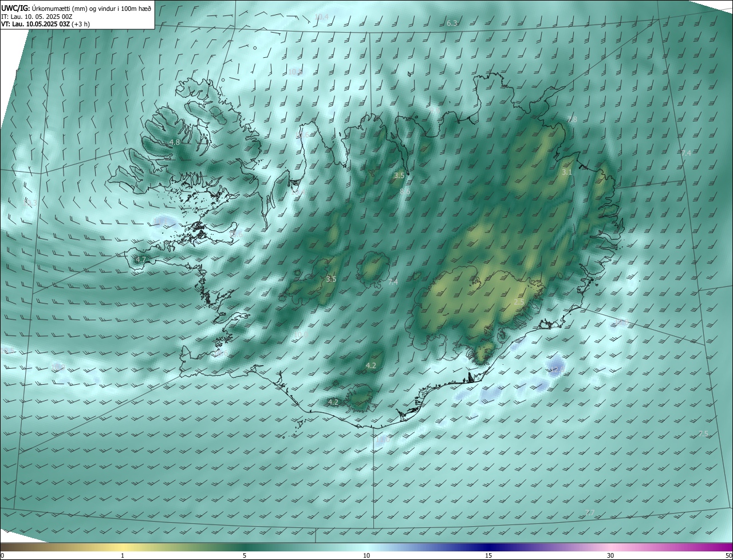Click the 'VT: Lau. 10.05.2025 03Z (+3 h)' line
Viewport: 733px width, 560px height.
coord(45,24)
